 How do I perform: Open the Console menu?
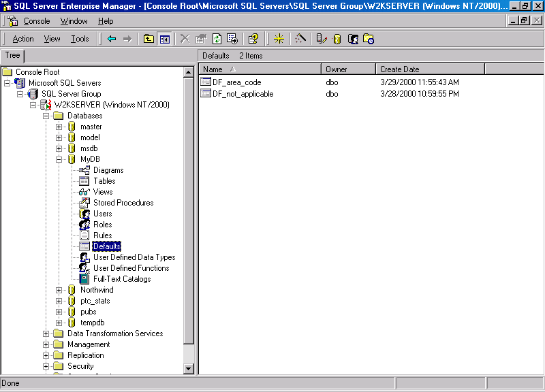click(x=37, y=21)
